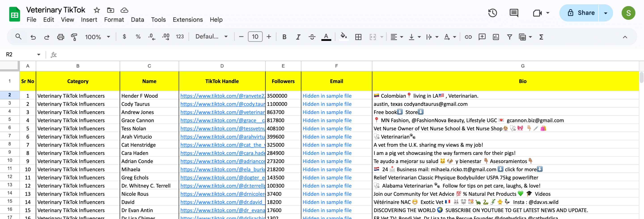Expand the merge cells options arrow
The height and width of the screenshot is (219, 644).
(x=382, y=37)
